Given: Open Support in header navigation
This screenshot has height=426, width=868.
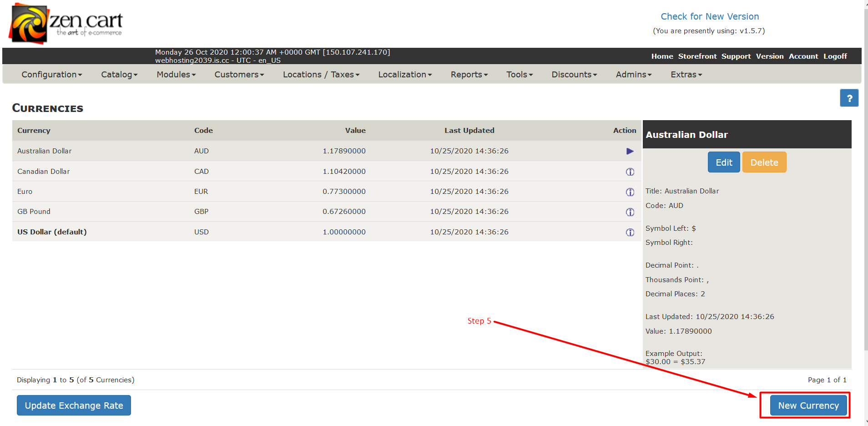Looking at the screenshot, I should 736,56.
